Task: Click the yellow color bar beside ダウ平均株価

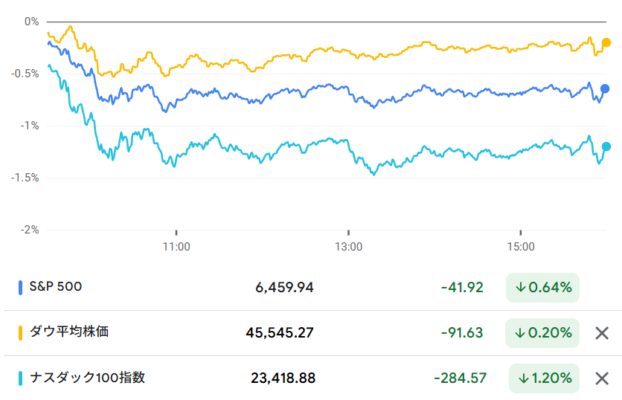Action: (x=20, y=333)
